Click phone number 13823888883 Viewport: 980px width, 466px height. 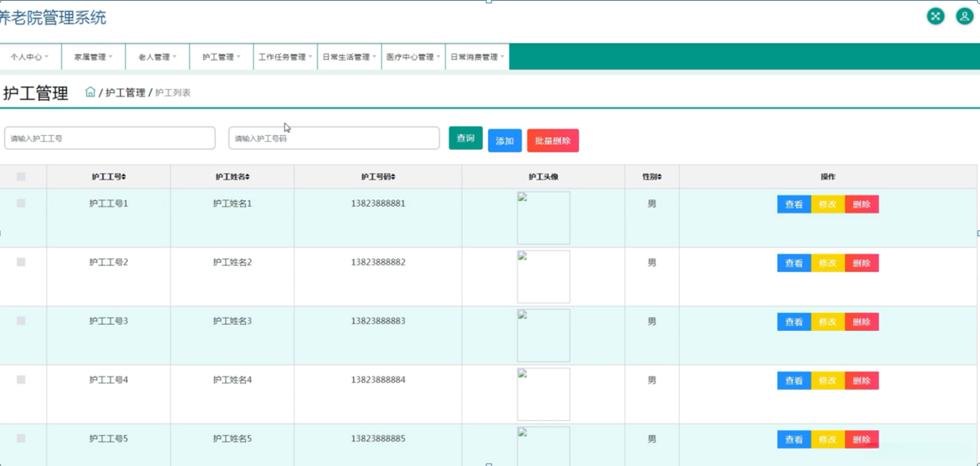[x=378, y=321]
